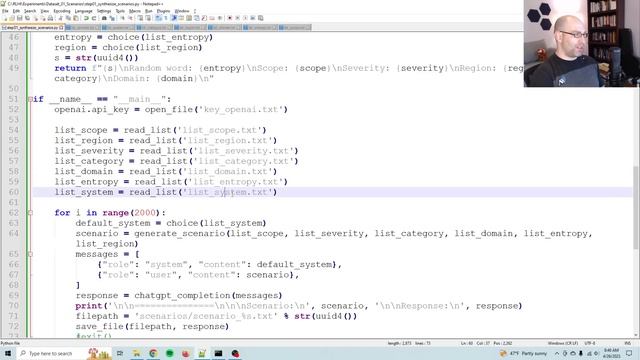
Task: Toggle synchronized horizontal scrolling
Action: click(149, 18)
